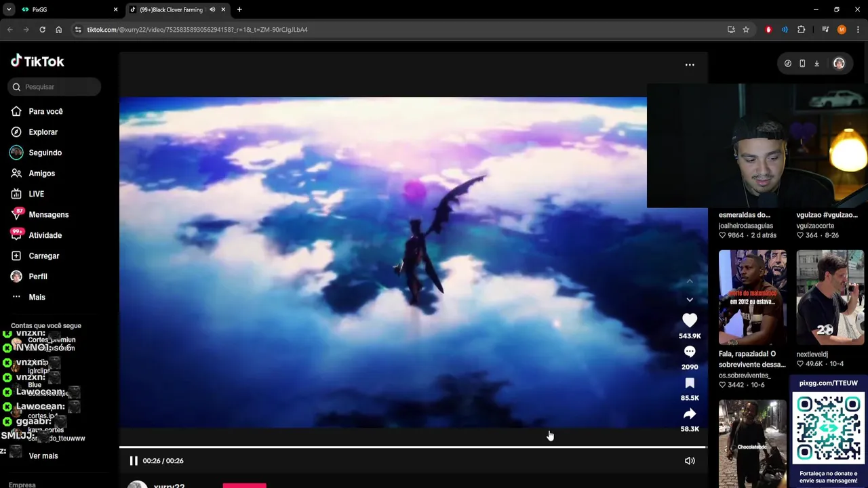Expand the Mais menu in sidebar
Viewport: 868px width, 488px height.
point(37,298)
